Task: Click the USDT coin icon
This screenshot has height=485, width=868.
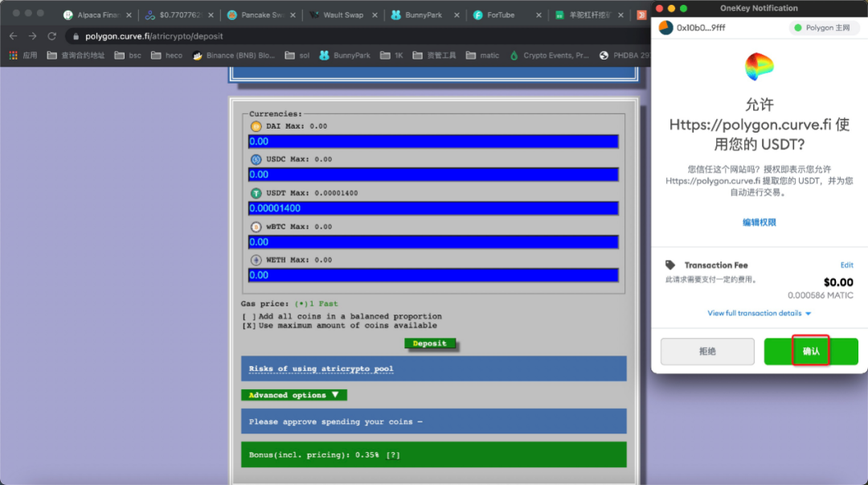Action: point(256,193)
